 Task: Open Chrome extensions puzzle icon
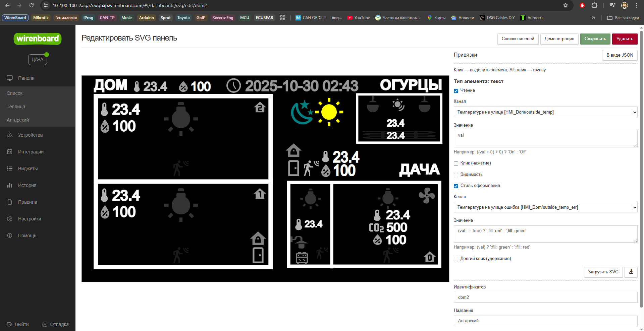(x=594, y=5)
